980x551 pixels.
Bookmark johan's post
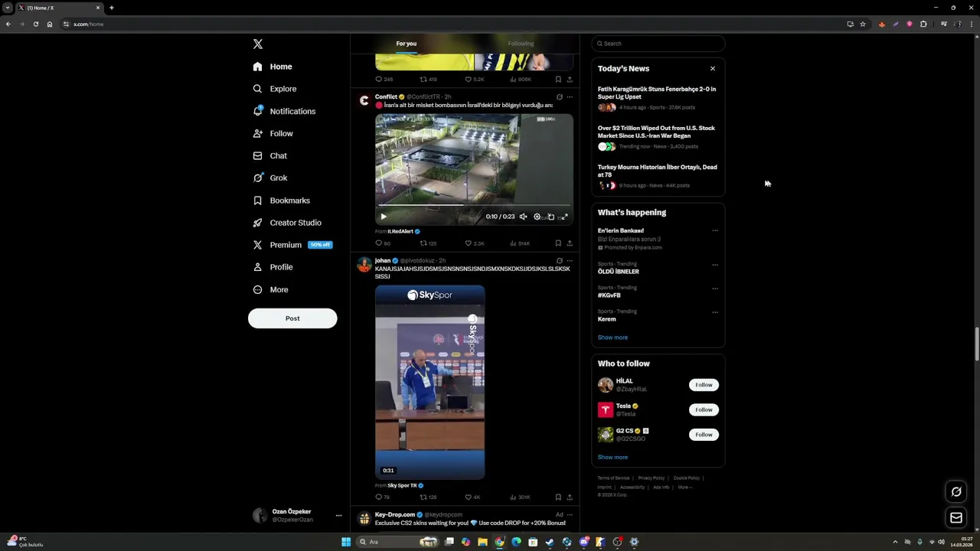click(x=558, y=497)
